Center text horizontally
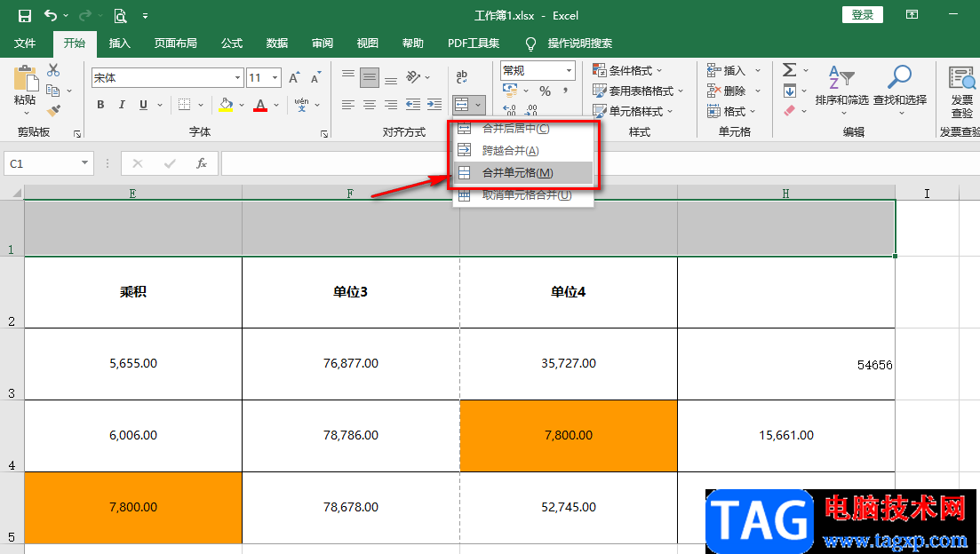980x554 pixels. pos(370,104)
